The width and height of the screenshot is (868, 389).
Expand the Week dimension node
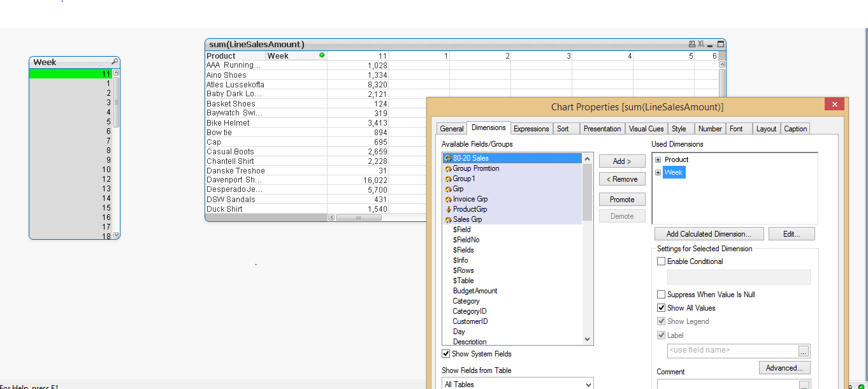click(x=658, y=172)
